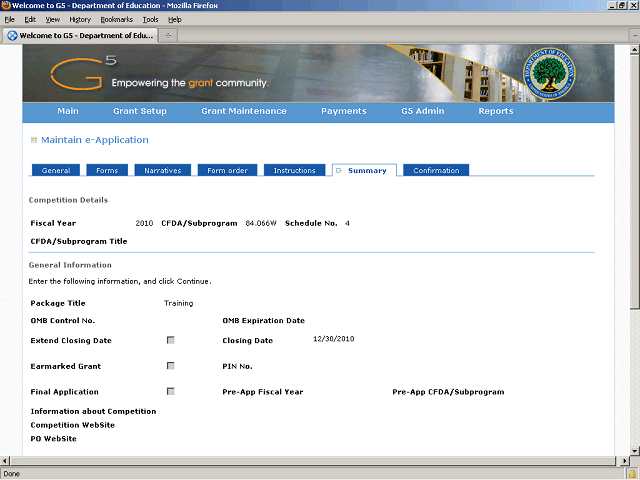Click the Fiscal Year value 2010
Image resolution: width=640 pixels, height=480 pixels.
click(x=144, y=223)
